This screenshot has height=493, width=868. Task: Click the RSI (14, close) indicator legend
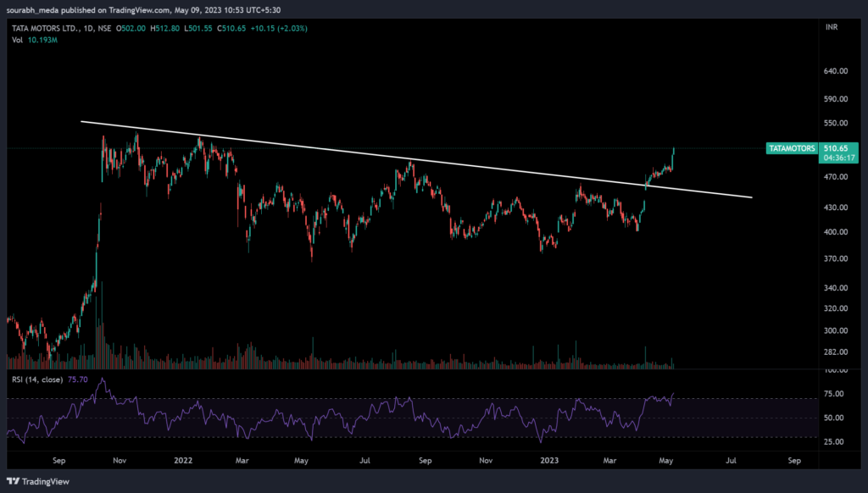37,379
